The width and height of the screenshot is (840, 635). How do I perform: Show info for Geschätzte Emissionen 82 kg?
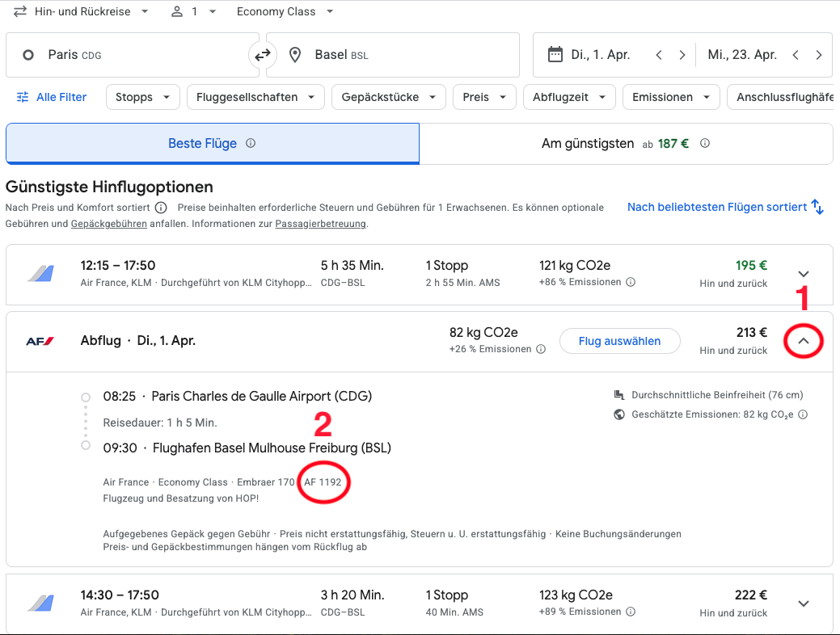(x=803, y=414)
